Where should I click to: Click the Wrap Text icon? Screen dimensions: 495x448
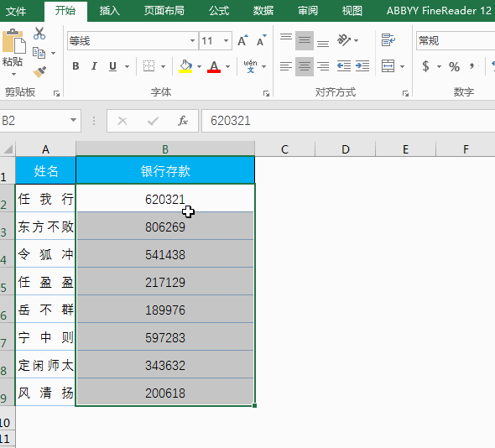point(388,40)
